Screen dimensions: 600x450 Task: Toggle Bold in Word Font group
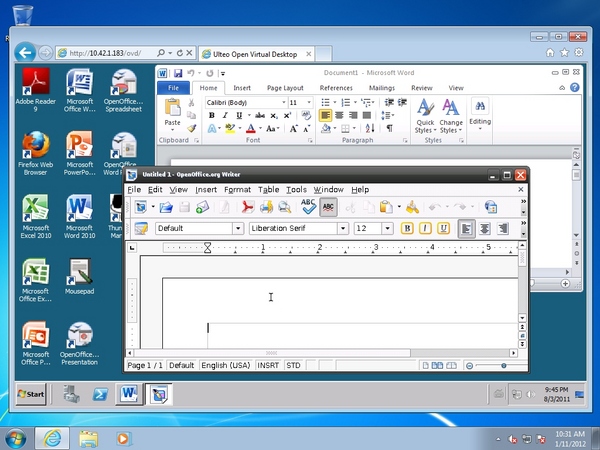(211, 115)
